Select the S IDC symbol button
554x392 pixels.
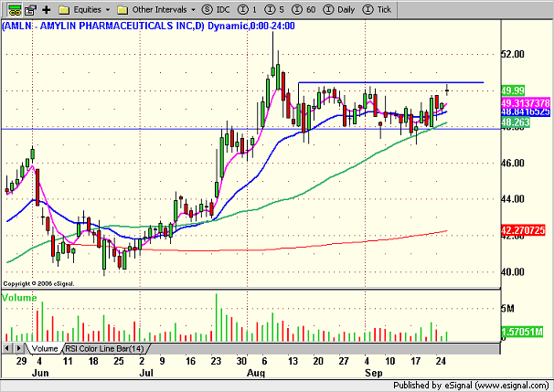coord(216,9)
